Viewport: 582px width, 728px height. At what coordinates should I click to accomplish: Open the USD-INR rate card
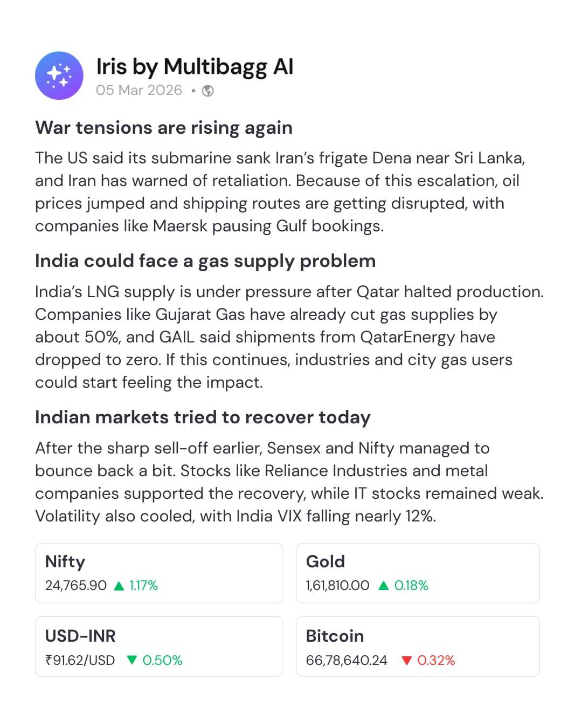click(159, 646)
